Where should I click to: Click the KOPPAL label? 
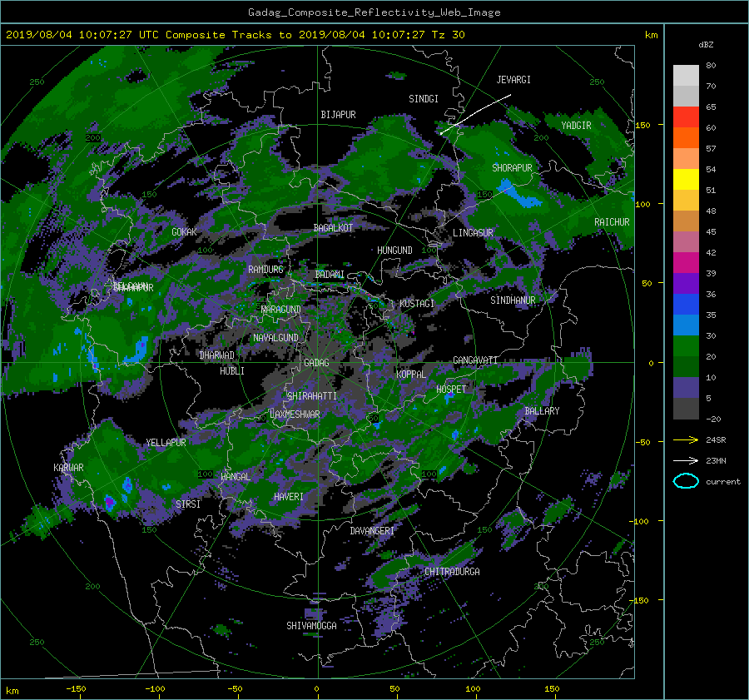click(x=411, y=375)
